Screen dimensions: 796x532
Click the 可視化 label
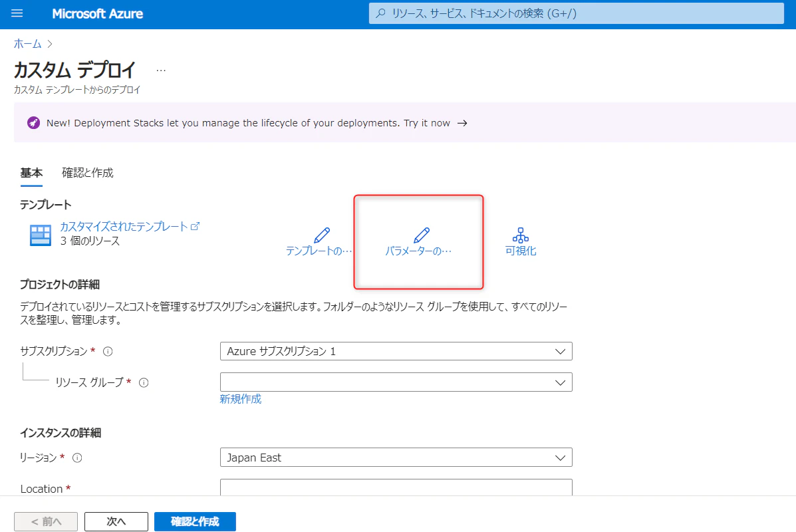521,251
